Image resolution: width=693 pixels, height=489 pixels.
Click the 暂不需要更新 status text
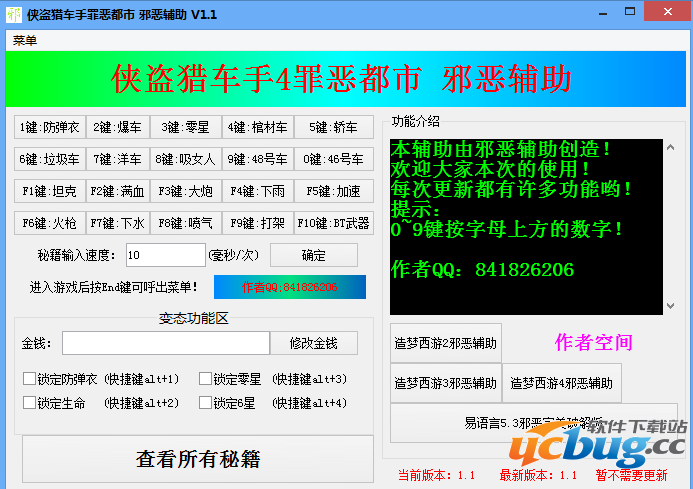click(x=631, y=476)
